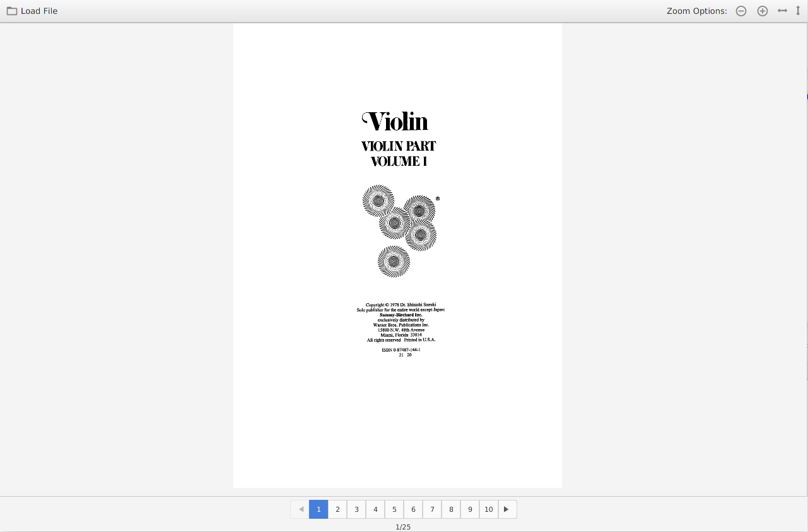This screenshot has width=808, height=532.
Task: Zoom in with the plus circle icon
Action: point(763,11)
